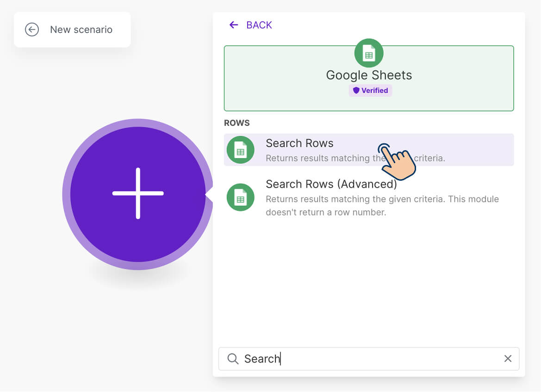Select the Search Rows (Advanced) module
Viewport: 541px width, 392px height.
click(x=369, y=197)
